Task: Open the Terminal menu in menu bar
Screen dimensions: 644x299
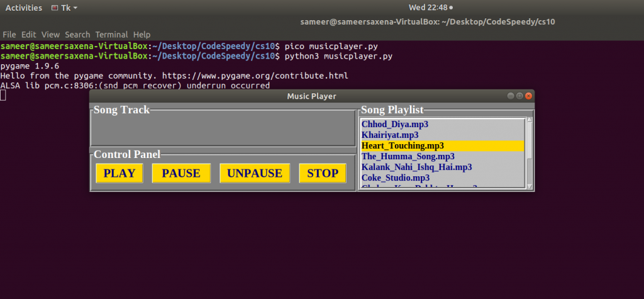Action: (111, 35)
